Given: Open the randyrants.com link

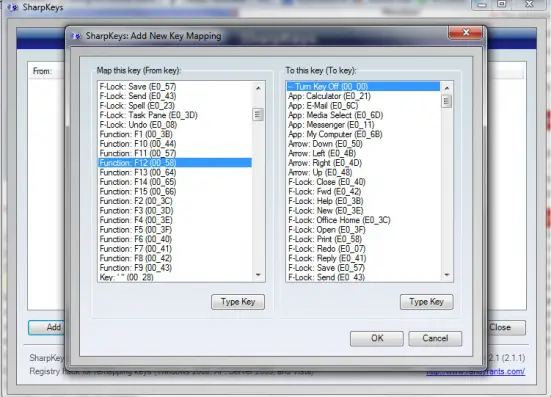Looking at the screenshot, I should pos(476,371).
